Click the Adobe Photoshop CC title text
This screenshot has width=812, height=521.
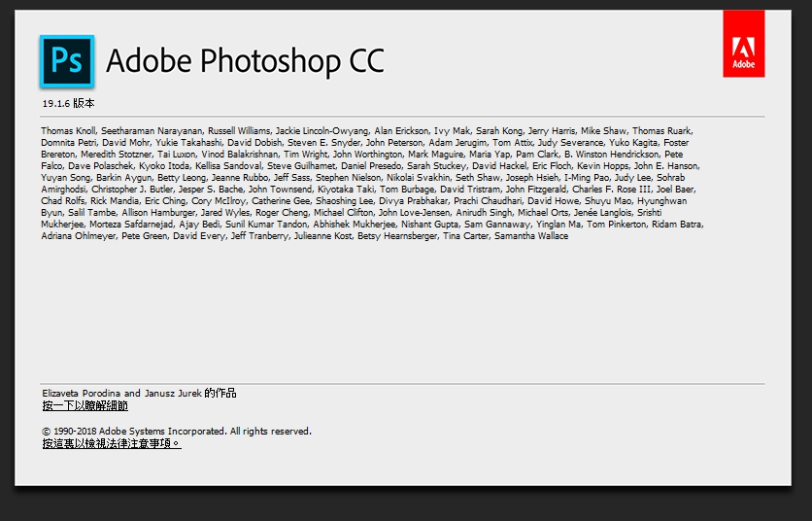coord(245,61)
